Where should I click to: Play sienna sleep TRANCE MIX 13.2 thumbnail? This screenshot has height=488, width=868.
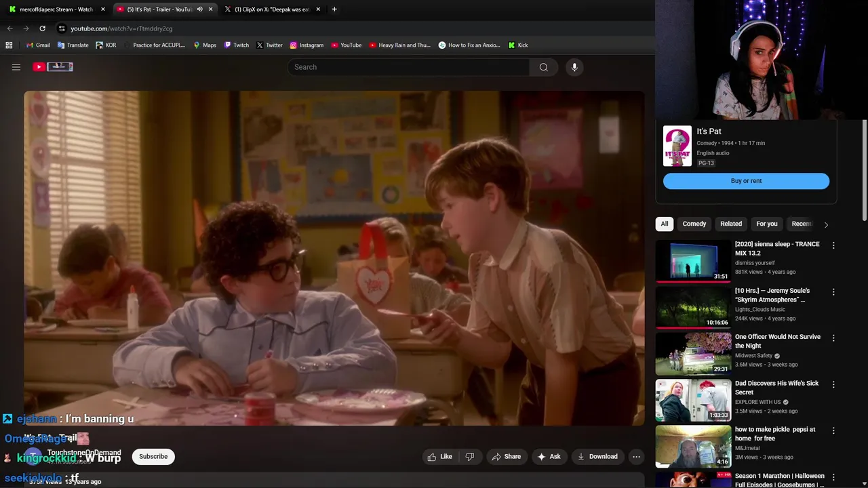(x=693, y=261)
